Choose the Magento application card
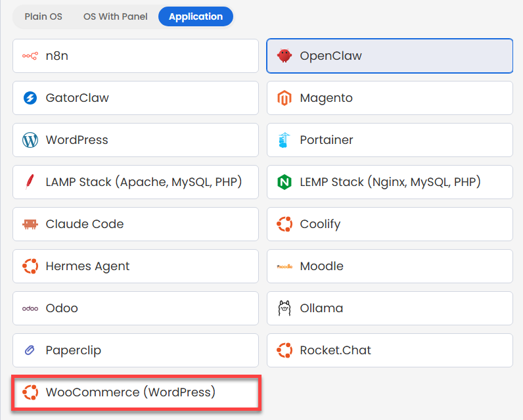Image resolution: width=523 pixels, height=420 pixels. coord(390,98)
